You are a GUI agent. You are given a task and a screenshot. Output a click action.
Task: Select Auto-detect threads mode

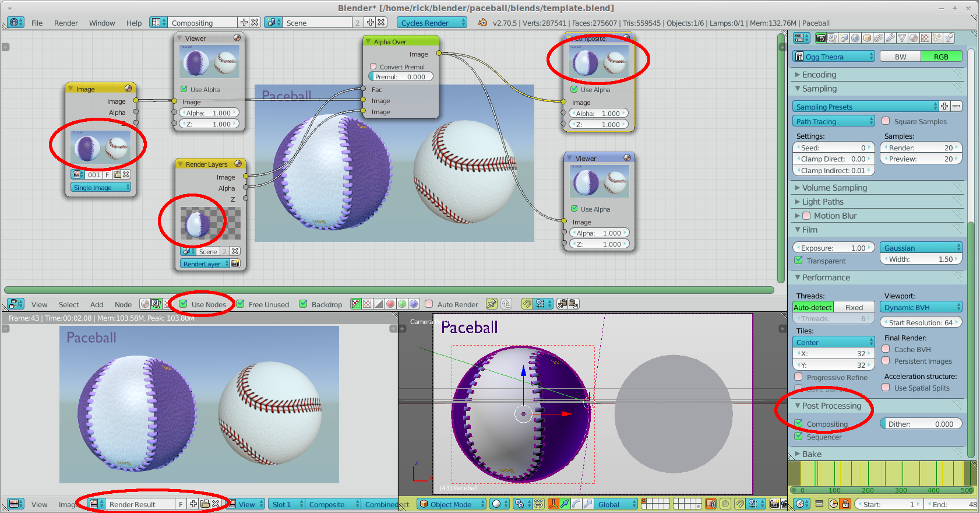pyautogui.click(x=813, y=307)
